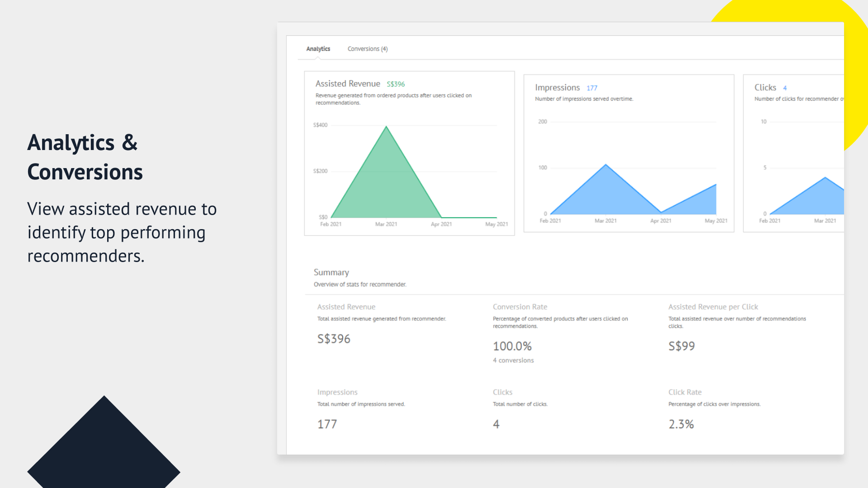Click the S$396 Assisted Revenue chart value
This screenshot has width=868, height=488.
tap(396, 84)
